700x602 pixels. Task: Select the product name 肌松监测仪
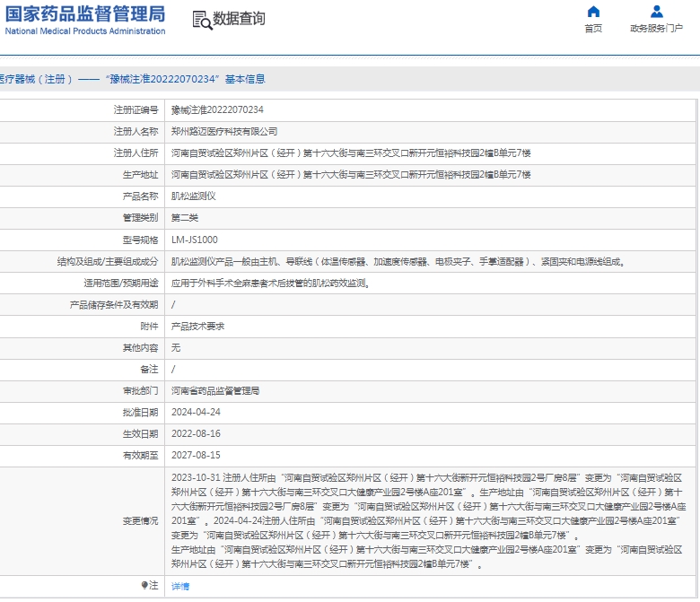[193, 196]
